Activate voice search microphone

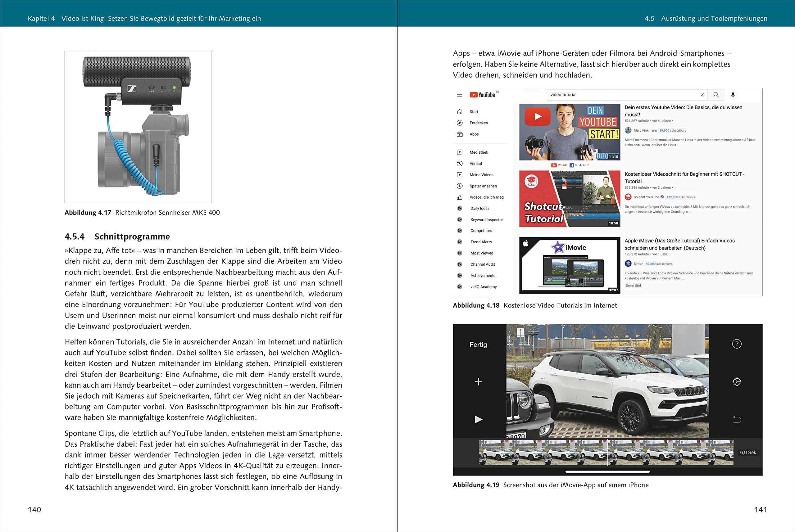[733, 95]
